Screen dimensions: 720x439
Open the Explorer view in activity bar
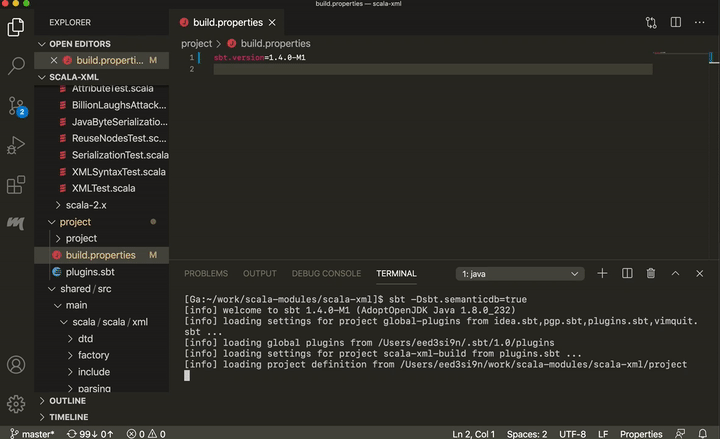coord(16,27)
